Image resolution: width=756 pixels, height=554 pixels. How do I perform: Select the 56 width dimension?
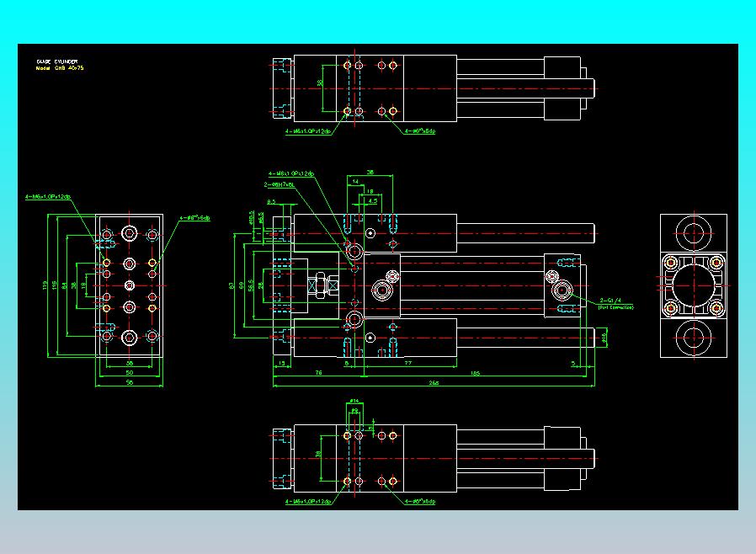click(129, 382)
